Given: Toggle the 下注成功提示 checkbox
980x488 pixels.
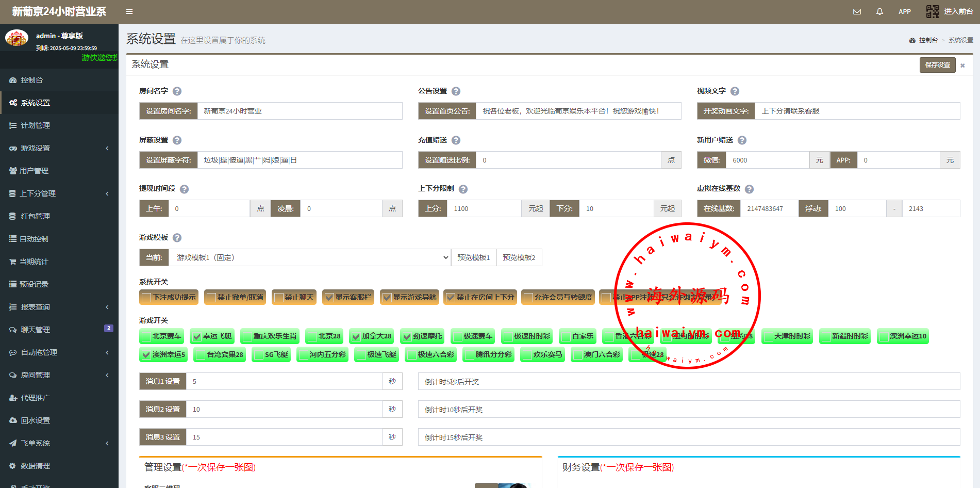Looking at the screenshot, I should point(147,298).
